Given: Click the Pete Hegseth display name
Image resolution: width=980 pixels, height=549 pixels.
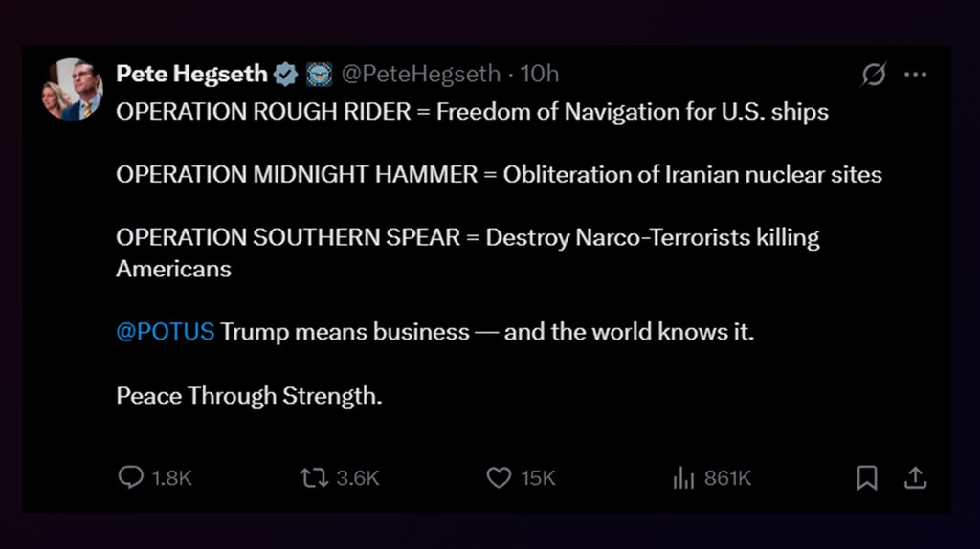Looking at the screenshot, I should coord(191,74).
